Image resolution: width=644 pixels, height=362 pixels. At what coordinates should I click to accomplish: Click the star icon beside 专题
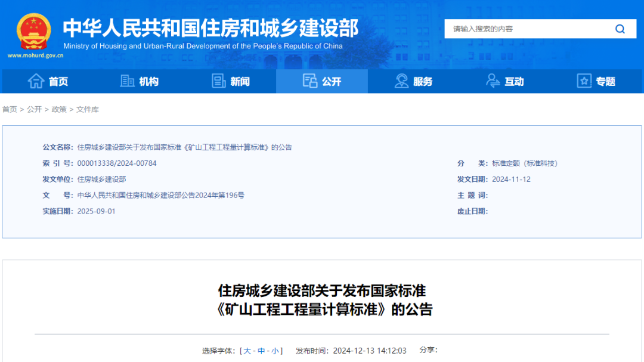584,81
